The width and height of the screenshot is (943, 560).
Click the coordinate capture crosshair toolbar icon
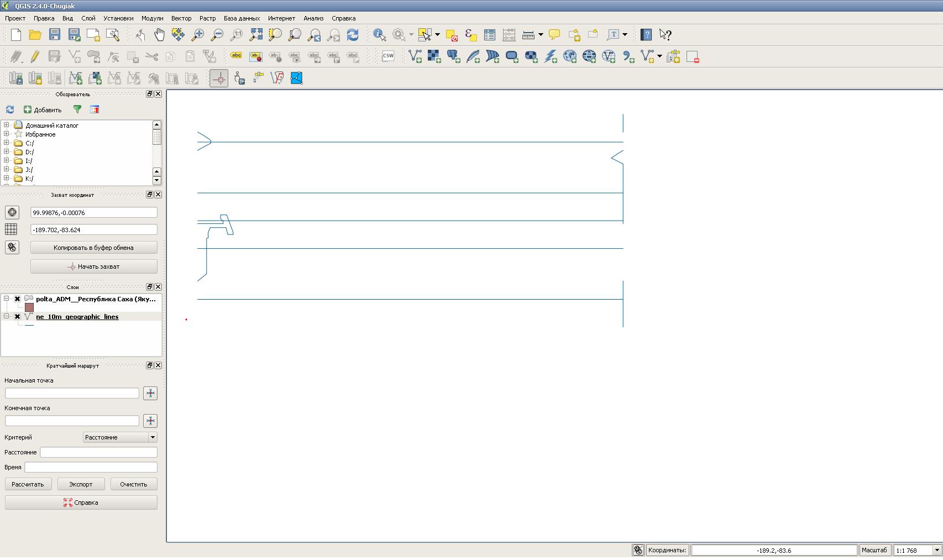pyautogui.click(x=219, y=78)
